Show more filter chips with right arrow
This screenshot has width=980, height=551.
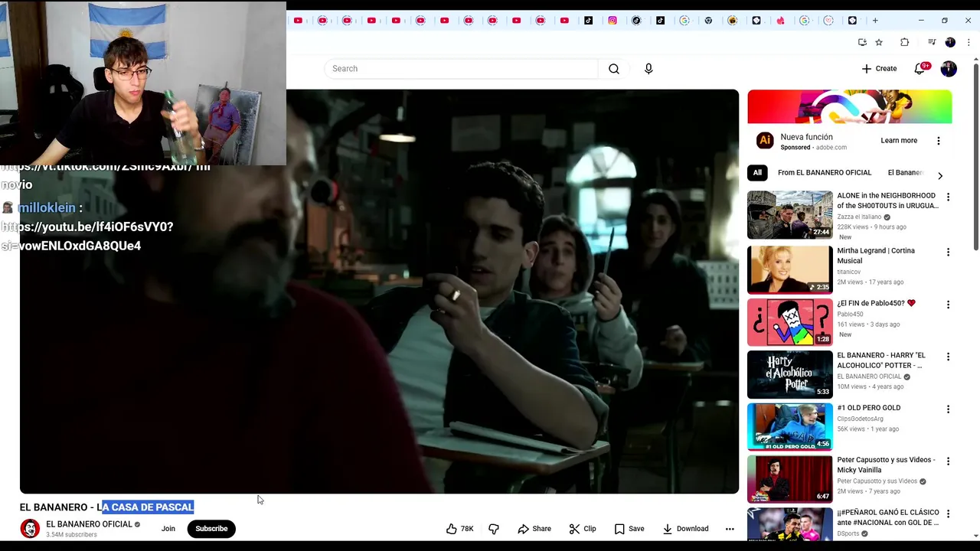[940, 175]
